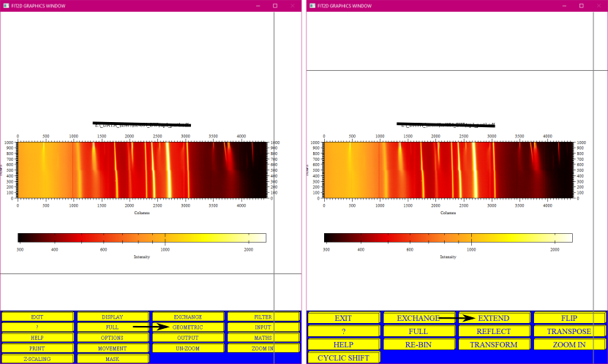Click the UN-ZOOM button
608x364 pixels.
[188, 348]
